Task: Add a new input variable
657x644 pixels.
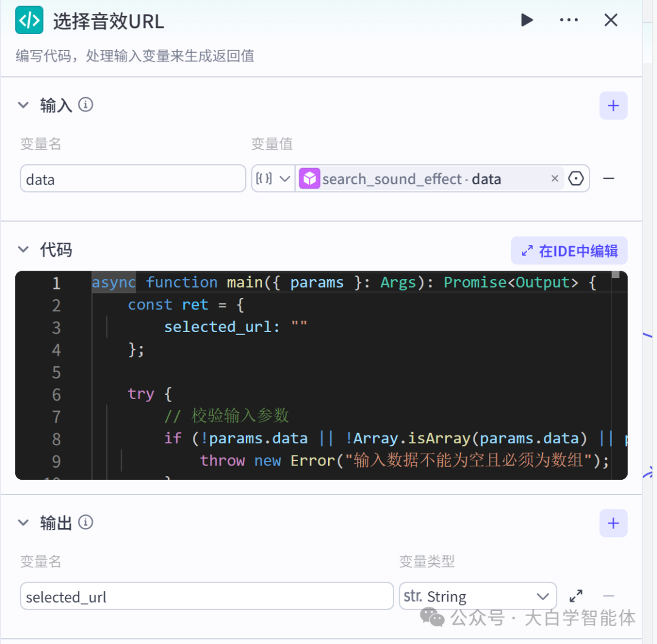Action: (x=613, y=106)
